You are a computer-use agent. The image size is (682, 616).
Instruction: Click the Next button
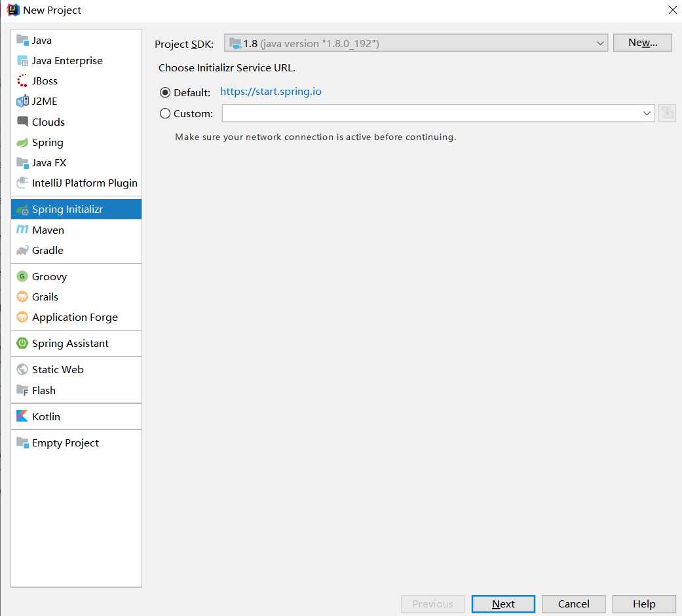[x=503, y=604]
